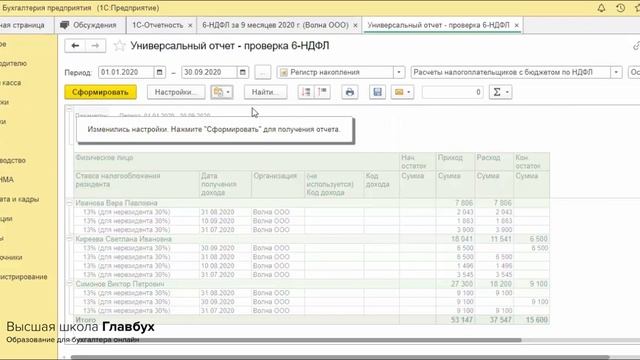Collapse all groups icon
Screen dimensions: 640x360
point(322,92)
